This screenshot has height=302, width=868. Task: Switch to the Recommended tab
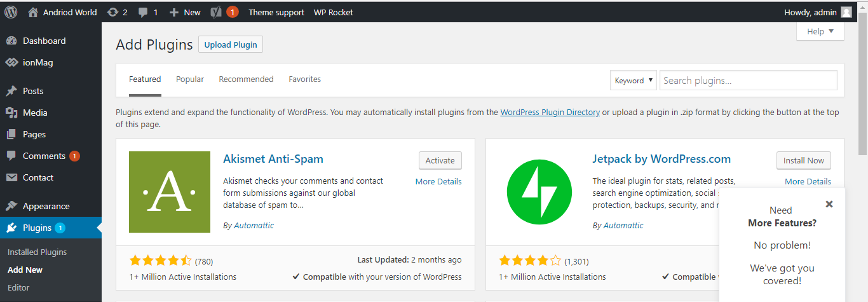(x=246, y=79)
